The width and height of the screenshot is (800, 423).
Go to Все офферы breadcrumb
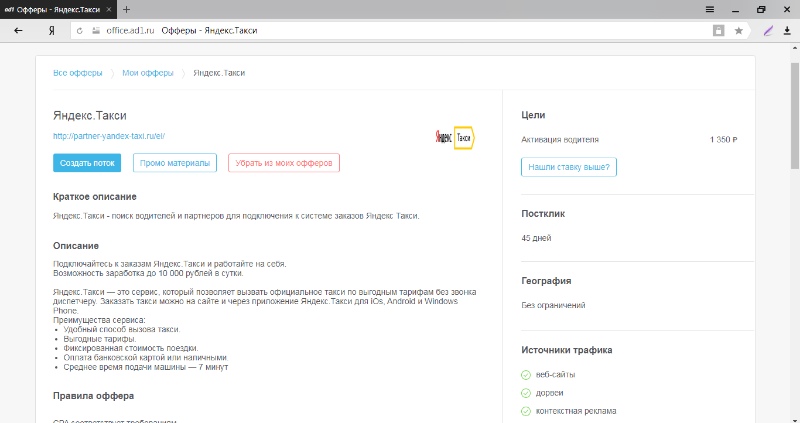[x=76, y=73]
